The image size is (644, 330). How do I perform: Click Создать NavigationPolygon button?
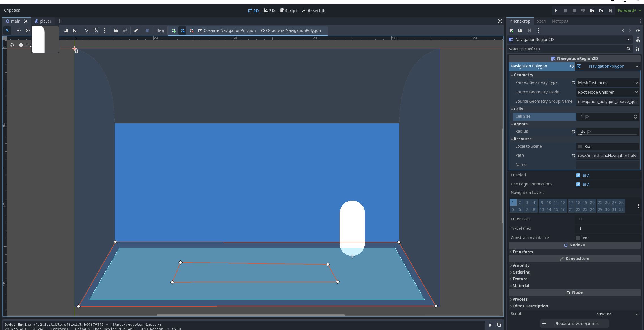(227, 30)
